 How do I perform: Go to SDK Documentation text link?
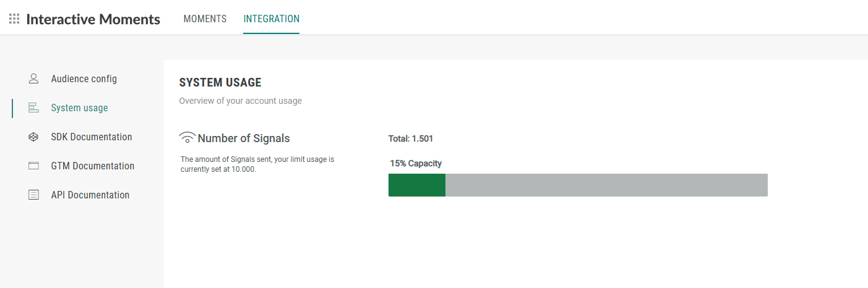click(x=92, y=137)
